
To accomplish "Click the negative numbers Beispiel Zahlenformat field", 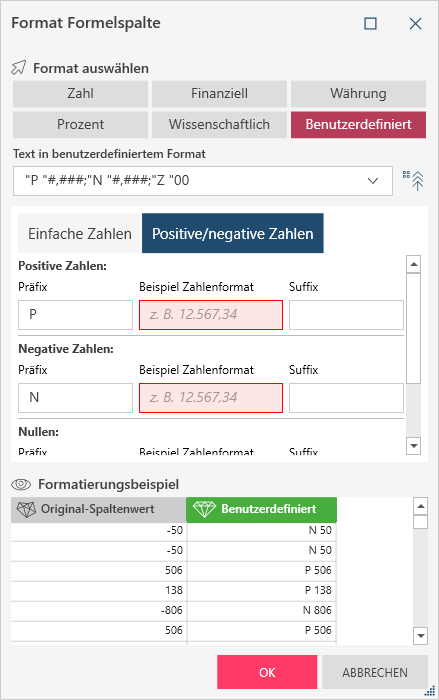I will (211, 398).
